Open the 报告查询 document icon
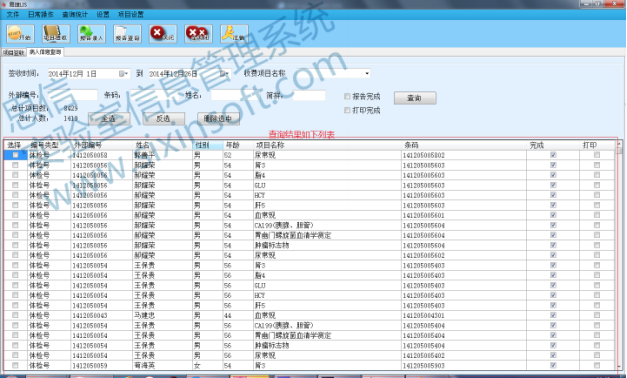Screen dimensions: 627x378 tap(127, 34)
